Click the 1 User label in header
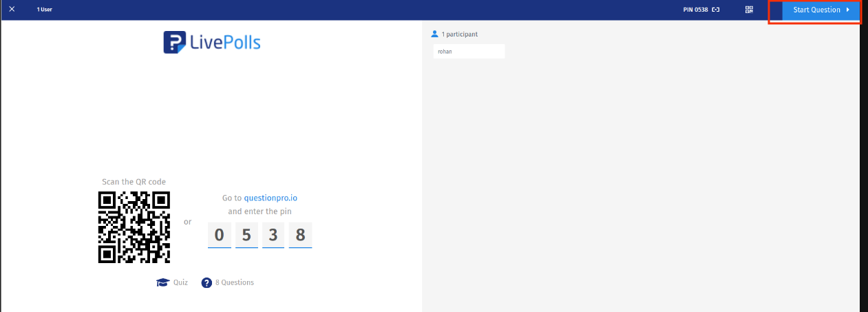The width and height of the screenshot is (868, 312). [45, 10]
